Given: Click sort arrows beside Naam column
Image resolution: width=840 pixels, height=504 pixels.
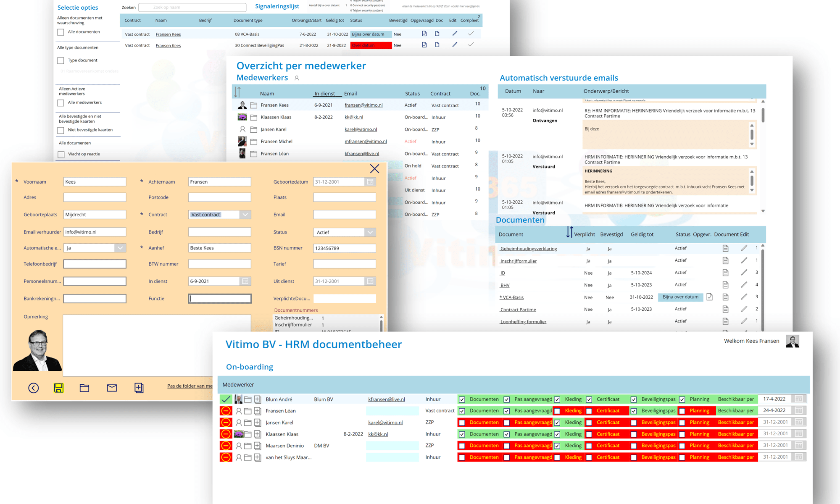Looking at the screenshot, I should coord(237,92).
